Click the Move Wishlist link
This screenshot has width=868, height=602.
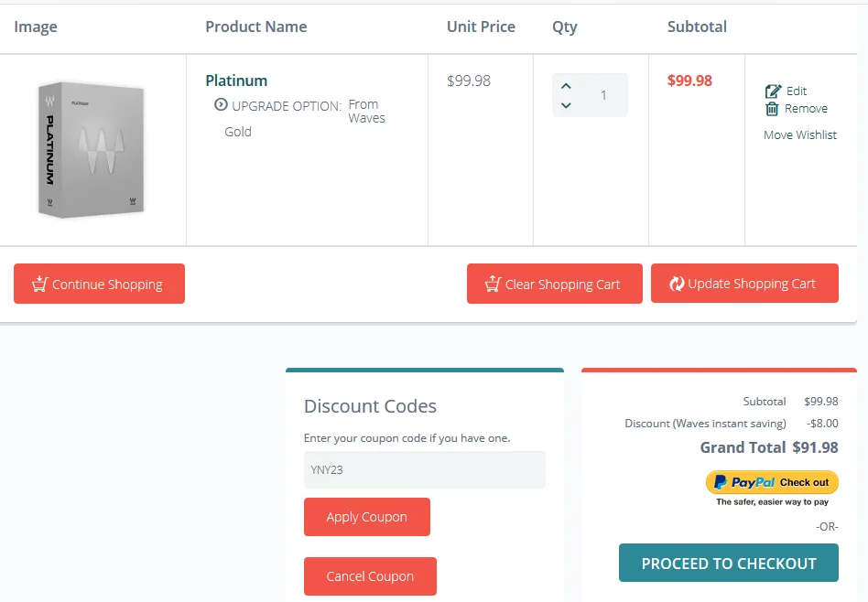click(800, 135)
